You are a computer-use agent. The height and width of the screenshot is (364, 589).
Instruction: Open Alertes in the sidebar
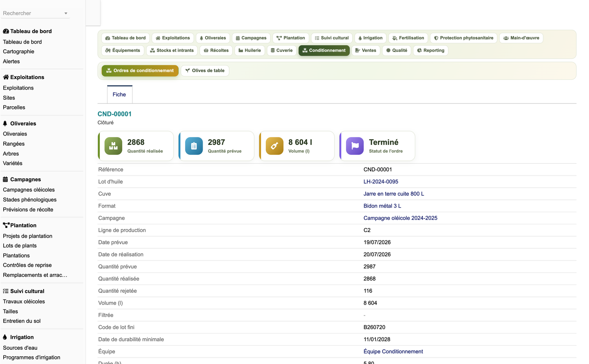pos(11,61)
